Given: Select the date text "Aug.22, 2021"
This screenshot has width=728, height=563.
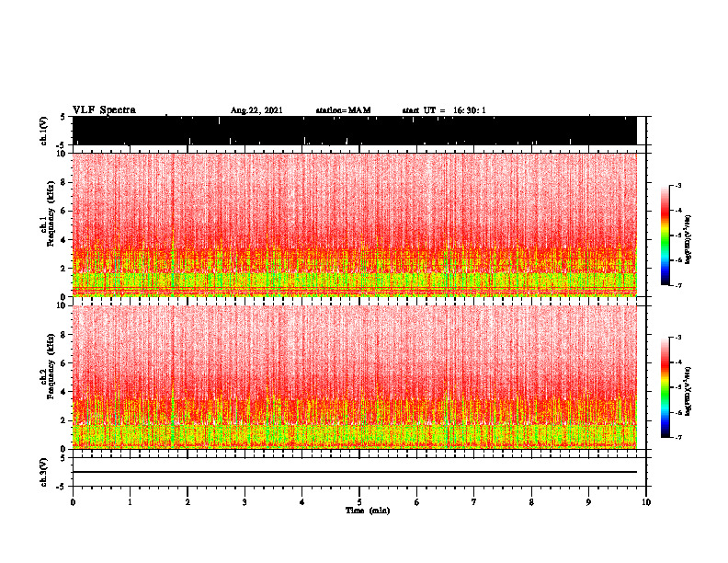Looking at the screenshot, I should (256, 110).
